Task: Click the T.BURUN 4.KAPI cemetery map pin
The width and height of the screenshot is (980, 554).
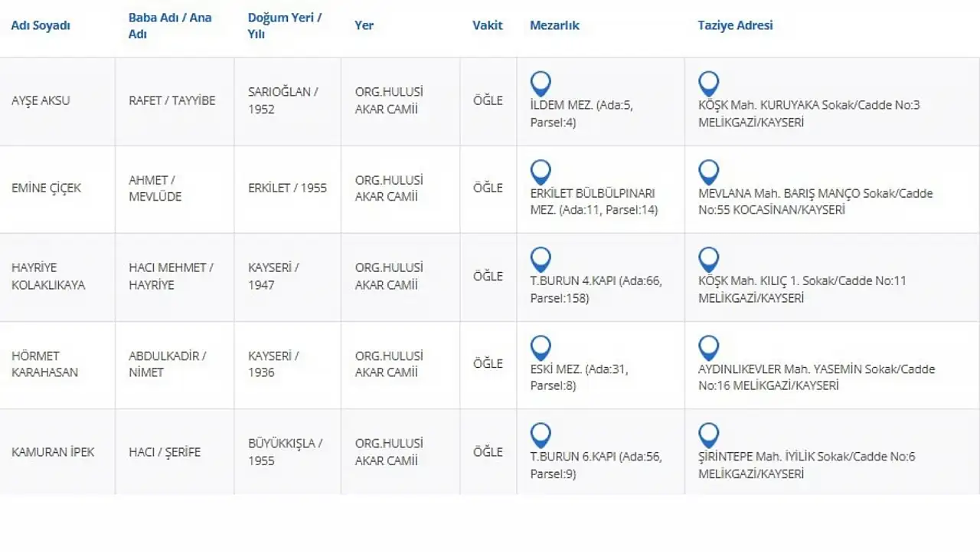Action: click(541, 259)
